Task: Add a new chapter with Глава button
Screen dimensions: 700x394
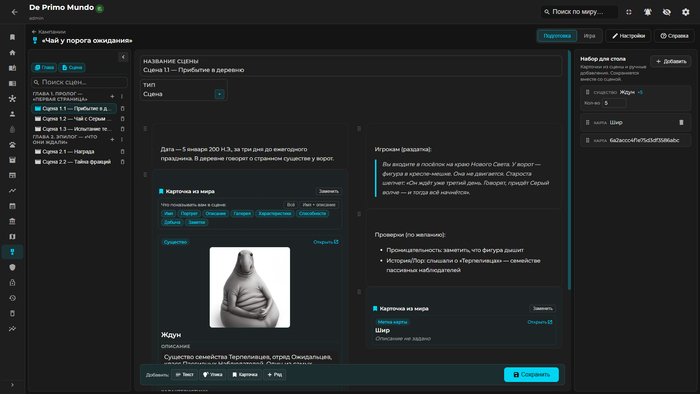Action: coord(44,67)
